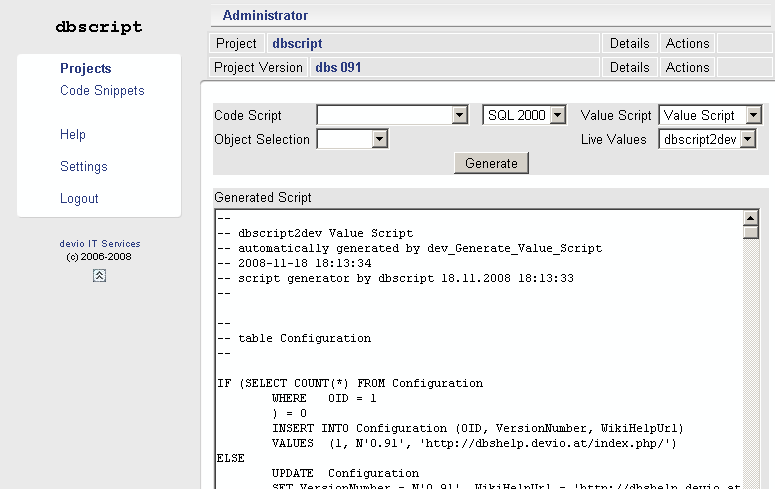Click the 'dbscript2dev Value Script' comment line
Viewport: 775px width, 489px height.
[315, 233]
